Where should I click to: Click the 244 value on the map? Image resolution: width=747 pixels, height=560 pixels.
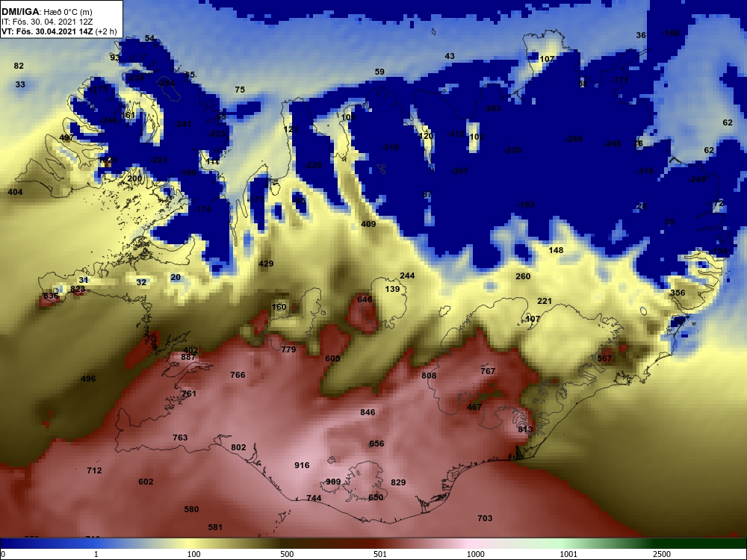pyautogui.click(x=407, y=276)
